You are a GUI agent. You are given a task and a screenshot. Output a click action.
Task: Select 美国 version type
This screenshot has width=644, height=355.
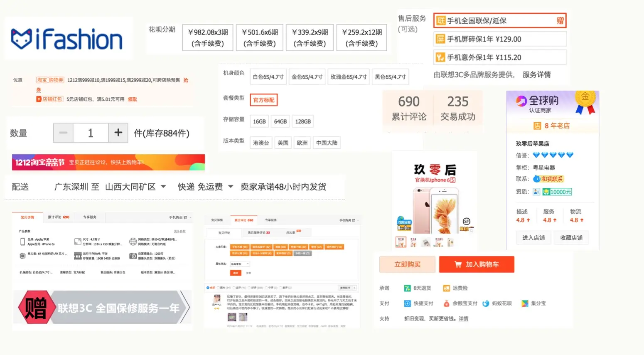(x=283, y=143)
